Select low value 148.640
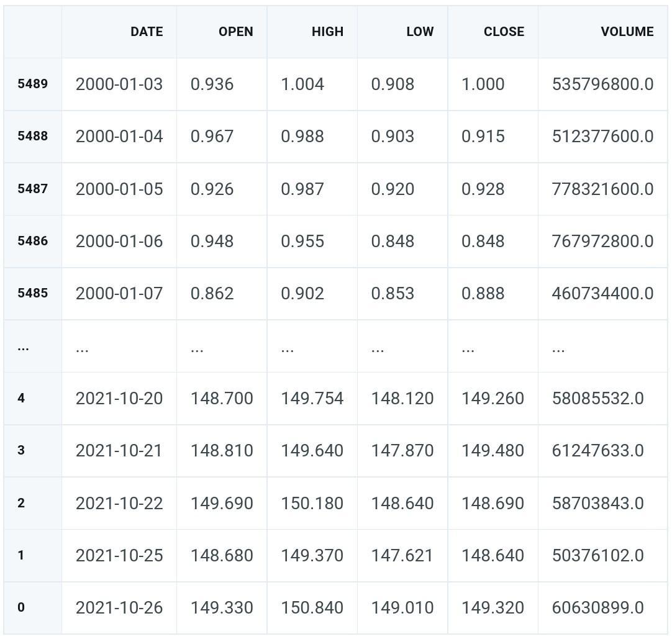Viewport: 672px width, 639px height. [x=402, y=503]
